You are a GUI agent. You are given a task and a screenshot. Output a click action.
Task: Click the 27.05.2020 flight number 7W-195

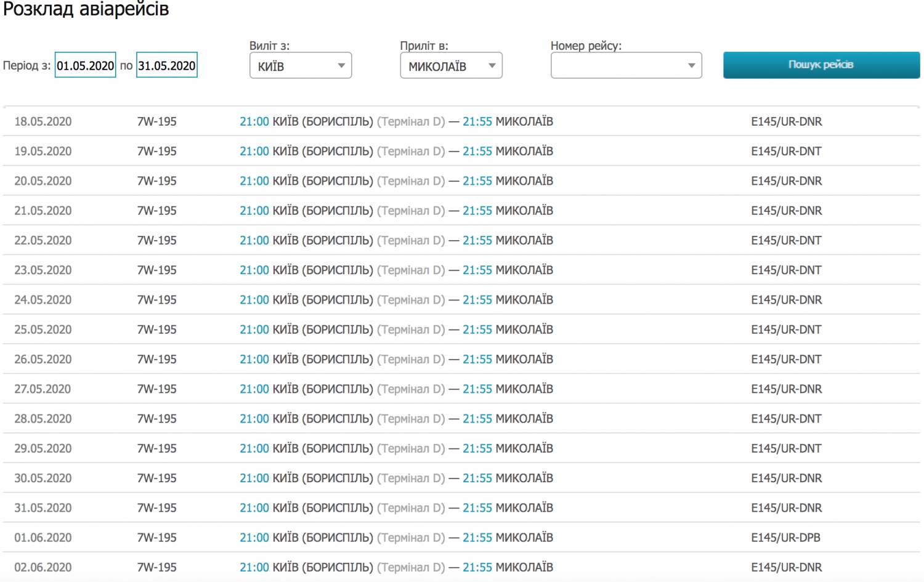[156, 389]
